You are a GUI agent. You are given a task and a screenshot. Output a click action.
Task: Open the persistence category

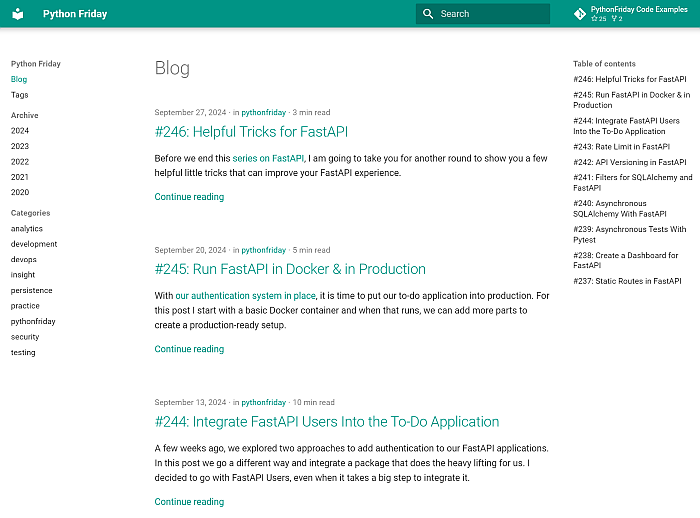click(32, 290)
